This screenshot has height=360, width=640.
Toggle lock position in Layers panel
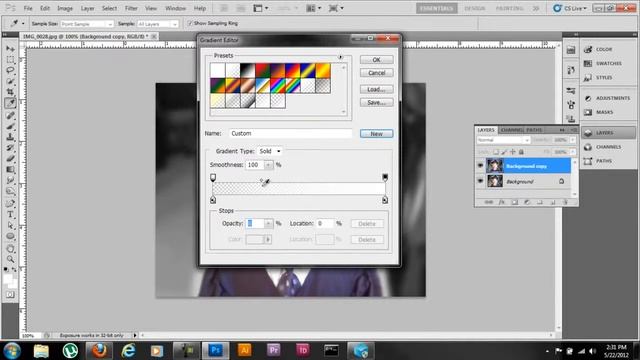coord(513,152)
